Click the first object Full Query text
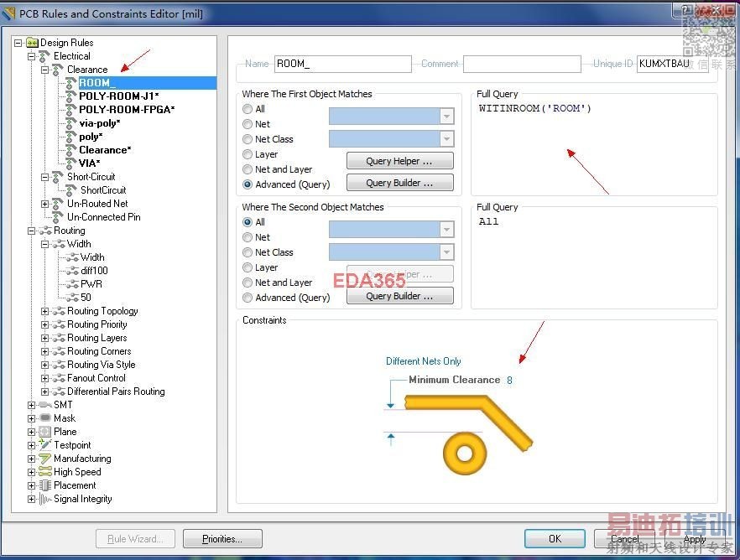 pyautogui.click(x=534, y=108)
